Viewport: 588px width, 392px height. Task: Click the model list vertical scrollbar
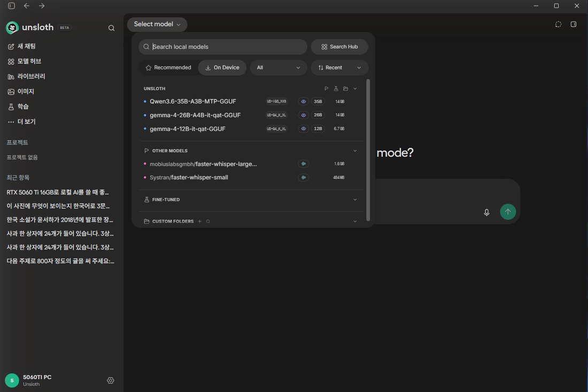click(368, 150)
